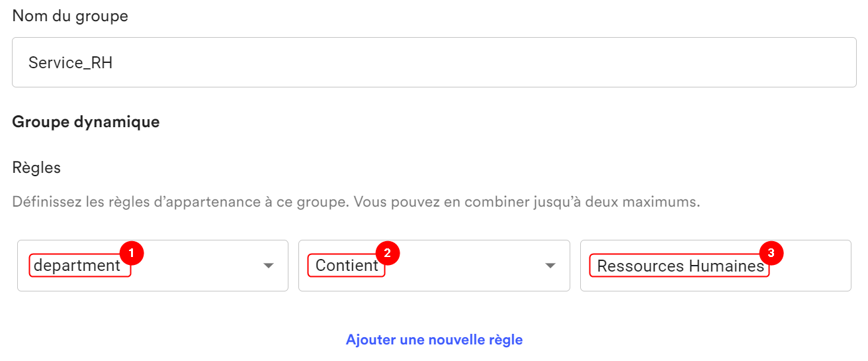Click the red number 3 annotation badge
868x361 pixels.
click(x=771, y=252)
